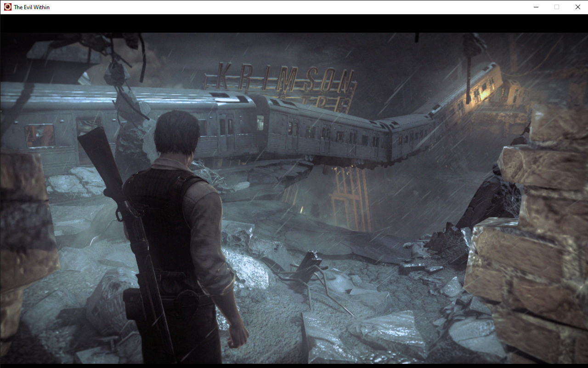Minimize the Evil Within window

pos(536,7)
